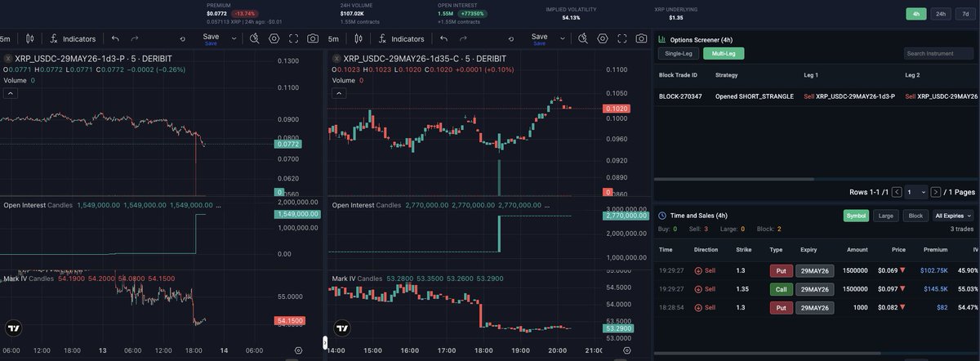
Task: Click $82 premium value
Action: point(942,308)
